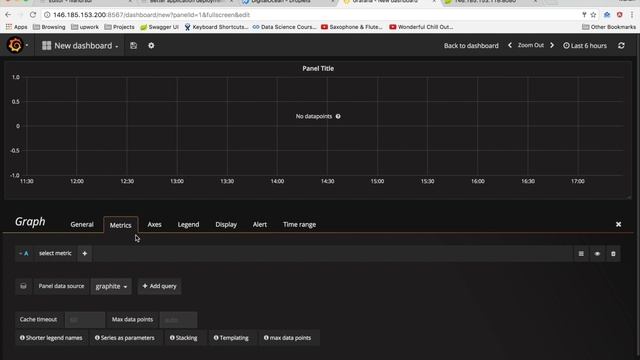Shift time range back with left arrow
Viewport: 640px width, 360px height.
pyautogui.click(x=510, y=45)
